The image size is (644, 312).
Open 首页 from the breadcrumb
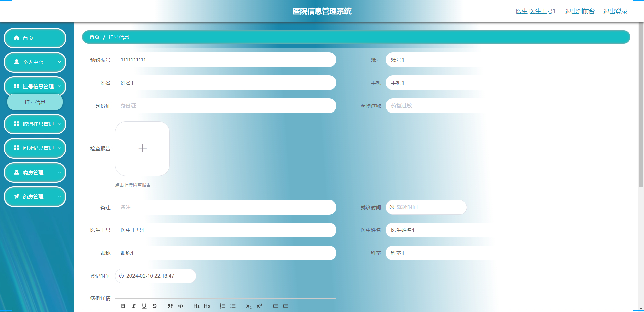(x=94, y=37)
